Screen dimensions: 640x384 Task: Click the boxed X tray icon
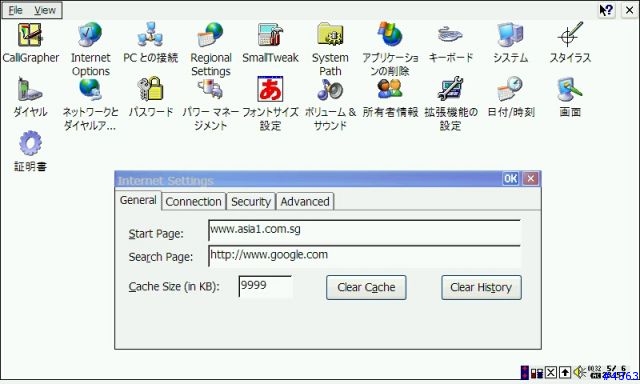pyautogui.click(x=551, y=372)
